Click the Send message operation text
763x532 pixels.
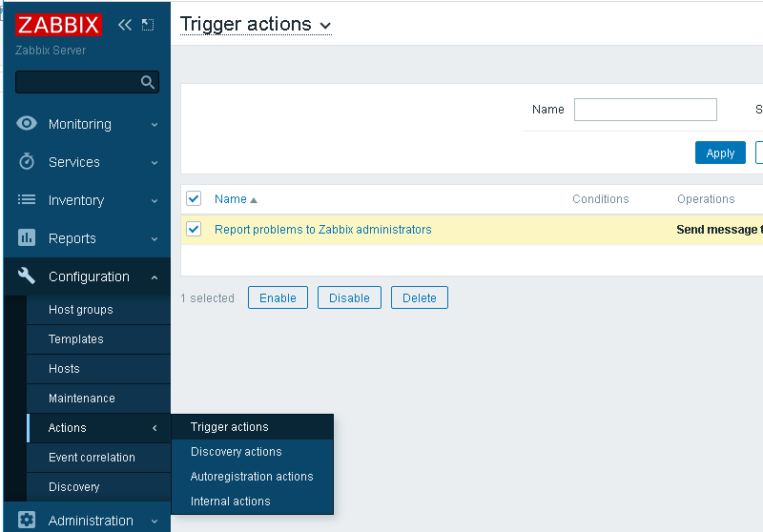[720, 230]
